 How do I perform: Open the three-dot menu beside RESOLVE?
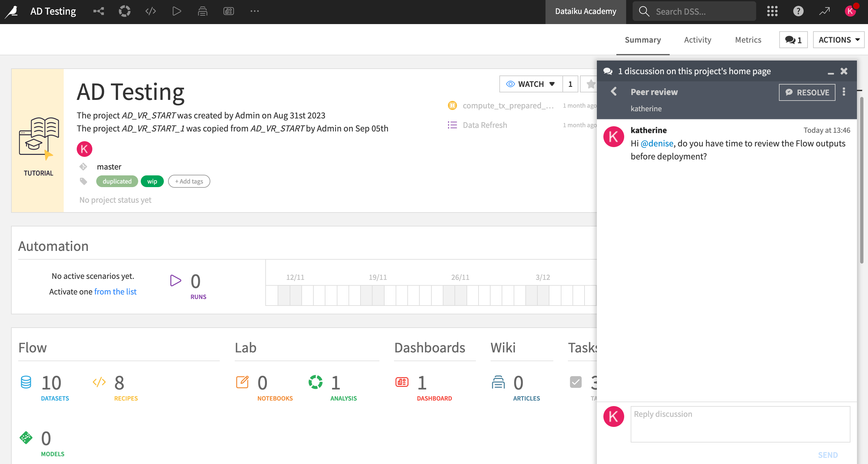click(x=844, y=92)
